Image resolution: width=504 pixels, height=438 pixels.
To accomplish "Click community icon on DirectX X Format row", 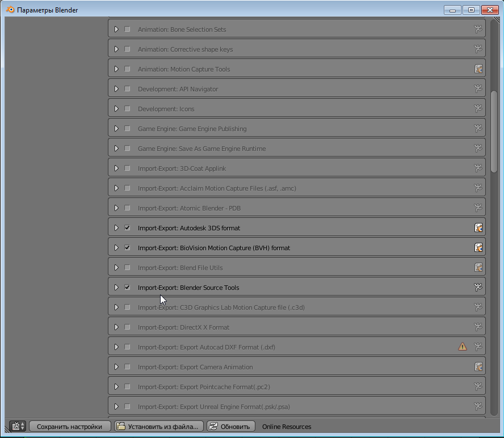I will tap(478, 327).
